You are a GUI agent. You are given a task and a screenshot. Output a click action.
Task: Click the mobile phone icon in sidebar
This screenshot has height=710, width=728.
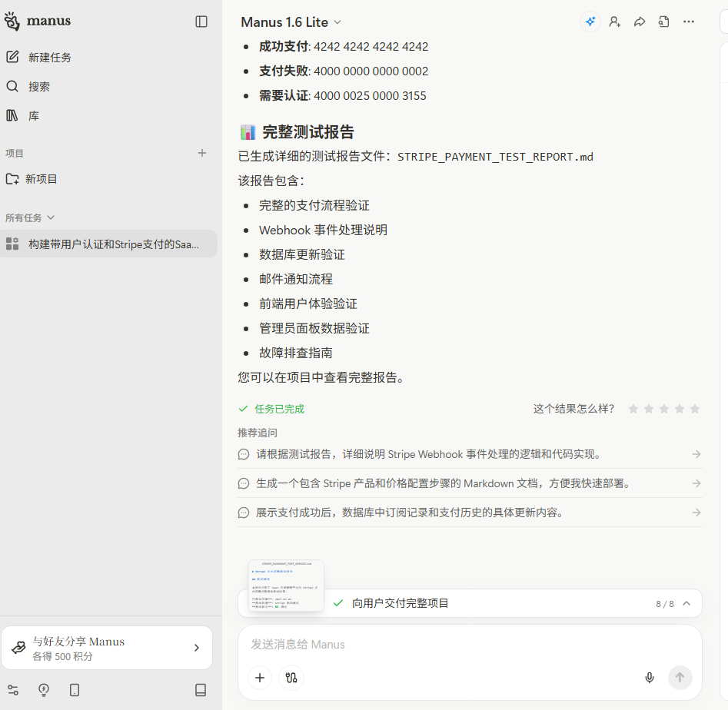pyautogui.click(x=75, y=690)
